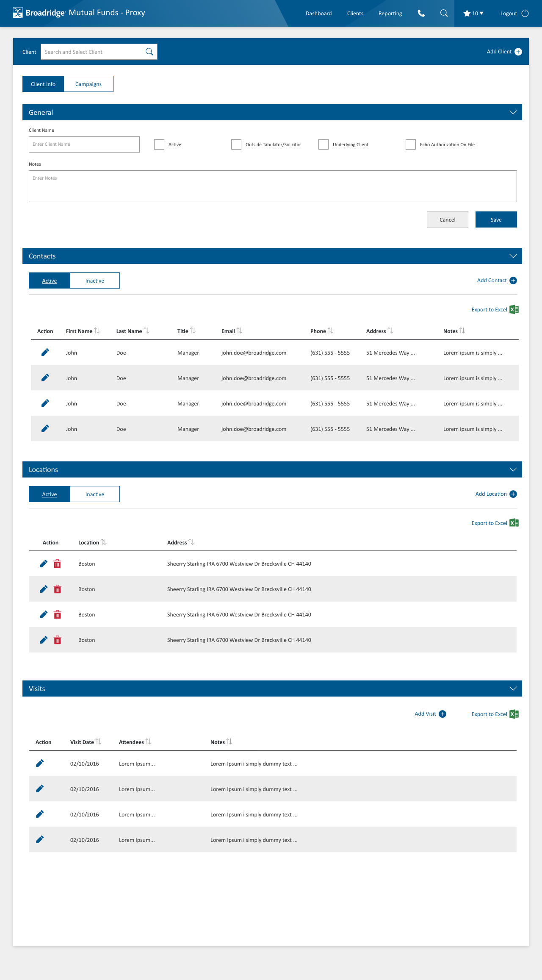Edit the first Boston location row
This screenshot has height=980, width=542.
coord(44,564)
